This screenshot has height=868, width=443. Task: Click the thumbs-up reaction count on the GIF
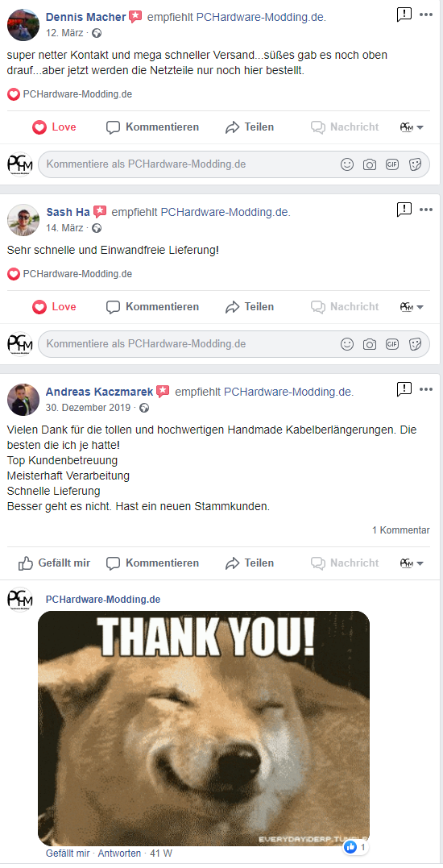click(x=355, y=847)
